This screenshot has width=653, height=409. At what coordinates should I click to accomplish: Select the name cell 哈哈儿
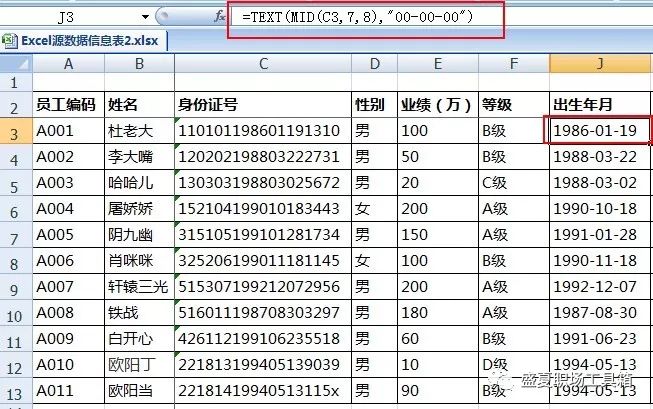point(140,183)
